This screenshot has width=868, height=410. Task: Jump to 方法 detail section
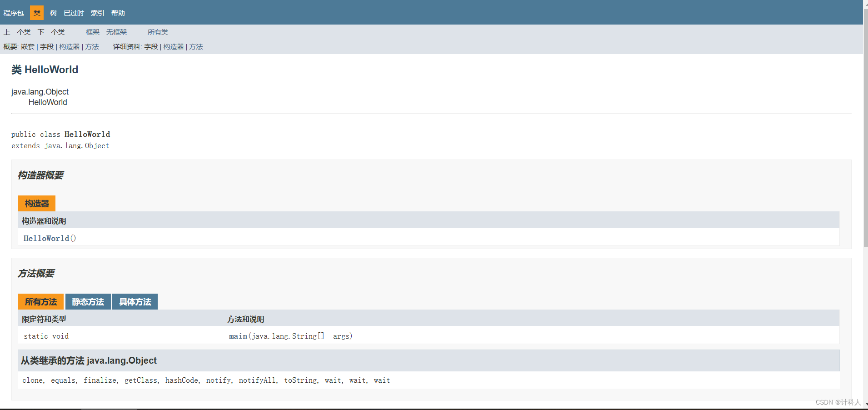coord(196,46)
